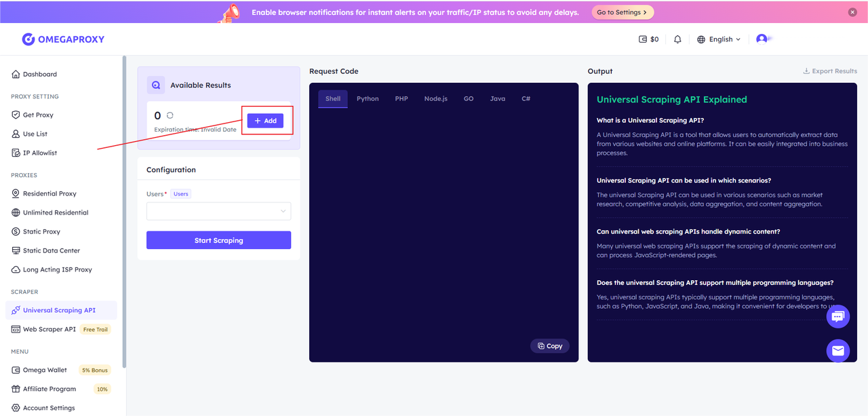
Task: Click the Available Results search icon
Action: [156, 85]
